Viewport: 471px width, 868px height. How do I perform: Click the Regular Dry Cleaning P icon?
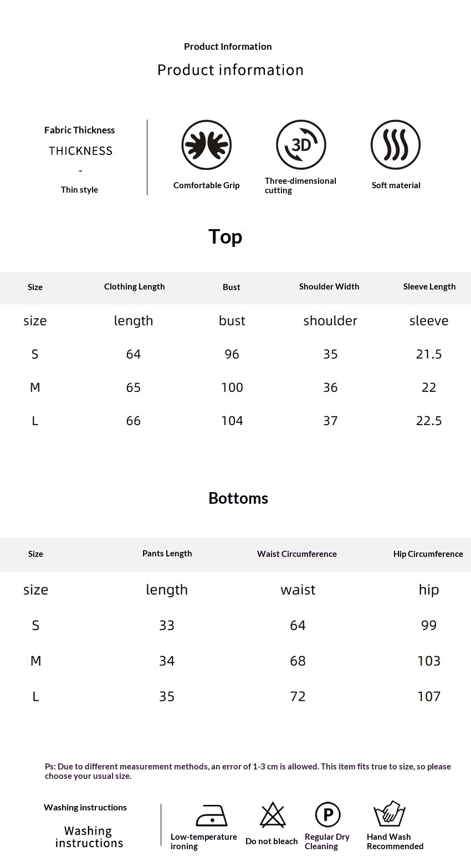(327, 815)
